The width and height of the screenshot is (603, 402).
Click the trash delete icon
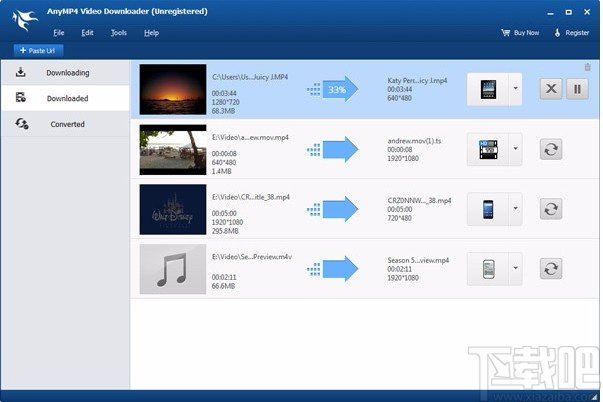click(x=587, y=67)
